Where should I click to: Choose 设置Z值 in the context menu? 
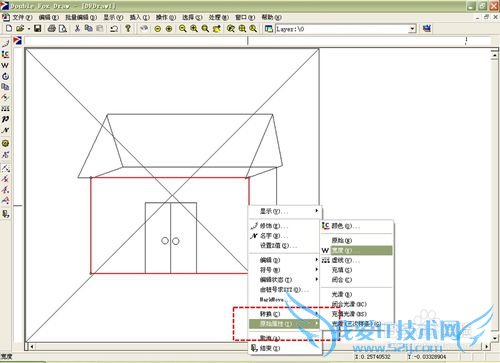click(x=285, y=246)
